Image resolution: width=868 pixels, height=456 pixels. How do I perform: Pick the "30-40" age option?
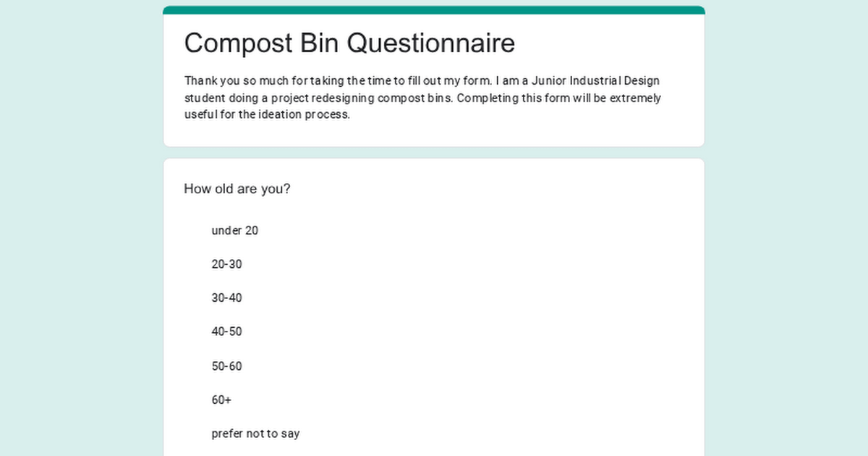pyautogui.click(x=226, y=298)
